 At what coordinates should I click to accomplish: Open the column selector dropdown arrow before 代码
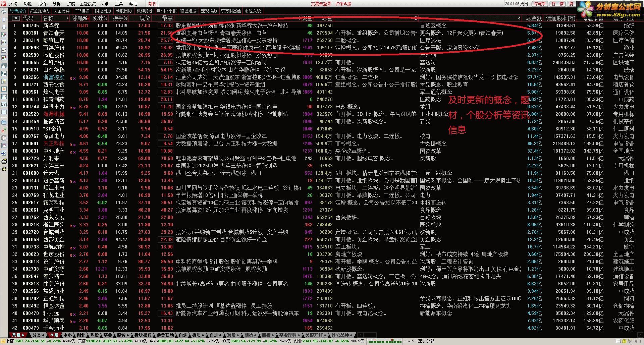tap(16, 18)
